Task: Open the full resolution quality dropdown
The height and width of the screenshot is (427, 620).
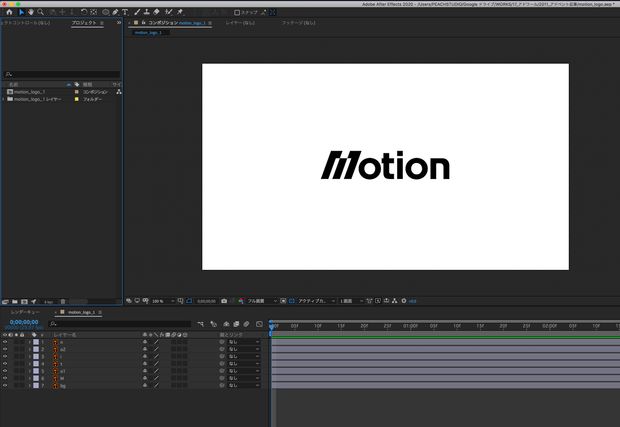Action: coord(262,301)
